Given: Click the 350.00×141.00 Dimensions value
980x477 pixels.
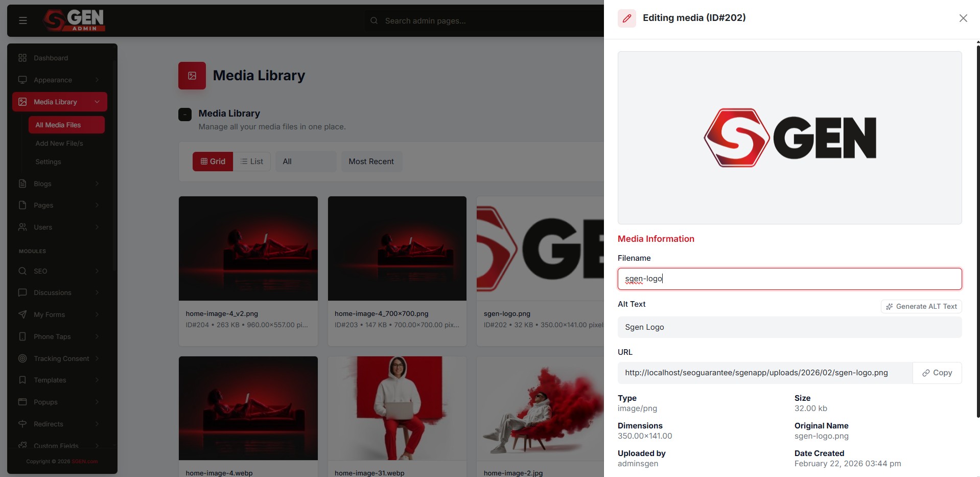Looking at the screenshot, I should 645,436.
